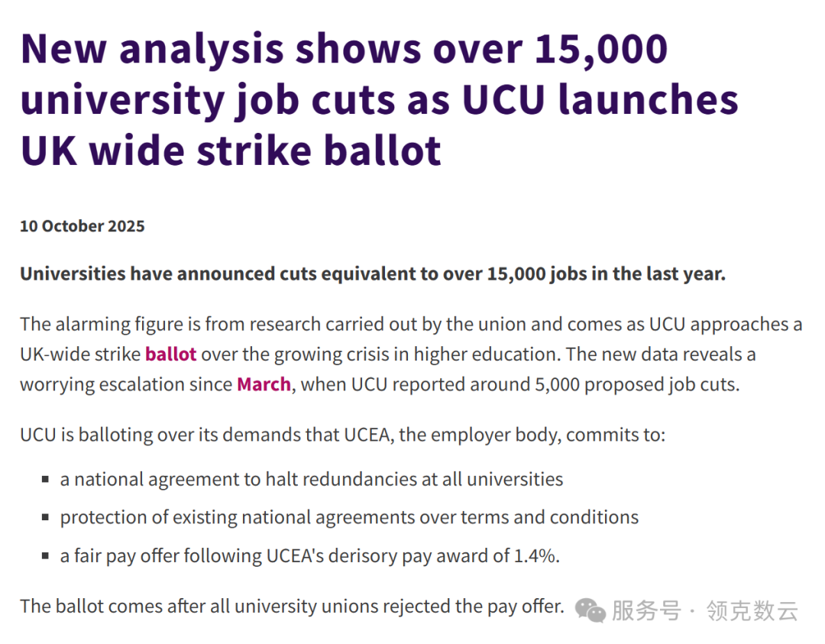Screen dimensions: 825x644
Task: Click "UK wide strike ballot" in the headline
Action: click(x=231, y=150)
